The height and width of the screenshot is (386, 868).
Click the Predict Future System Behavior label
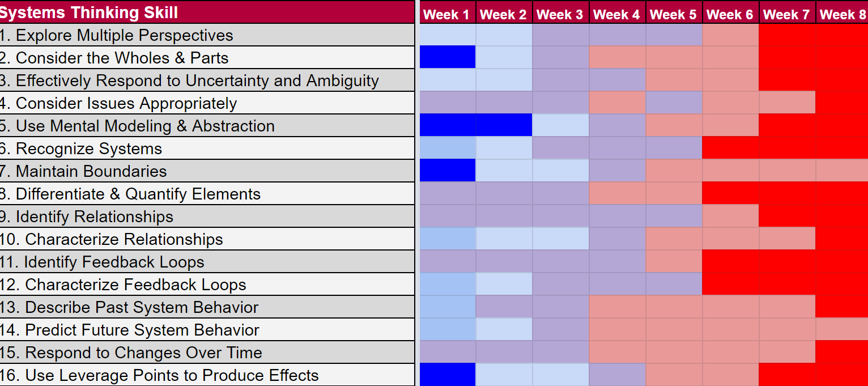point(142,330)
